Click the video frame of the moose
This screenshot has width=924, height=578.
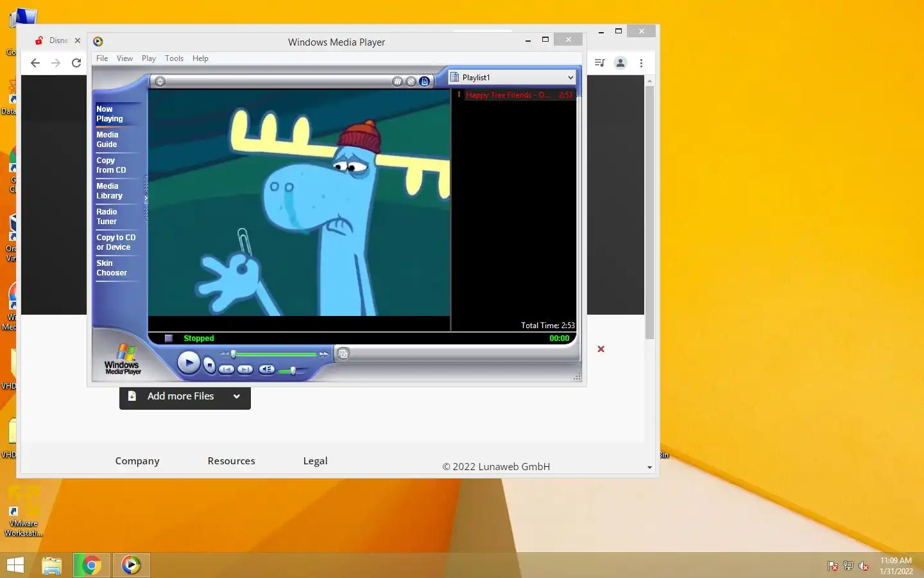(299, 202)
